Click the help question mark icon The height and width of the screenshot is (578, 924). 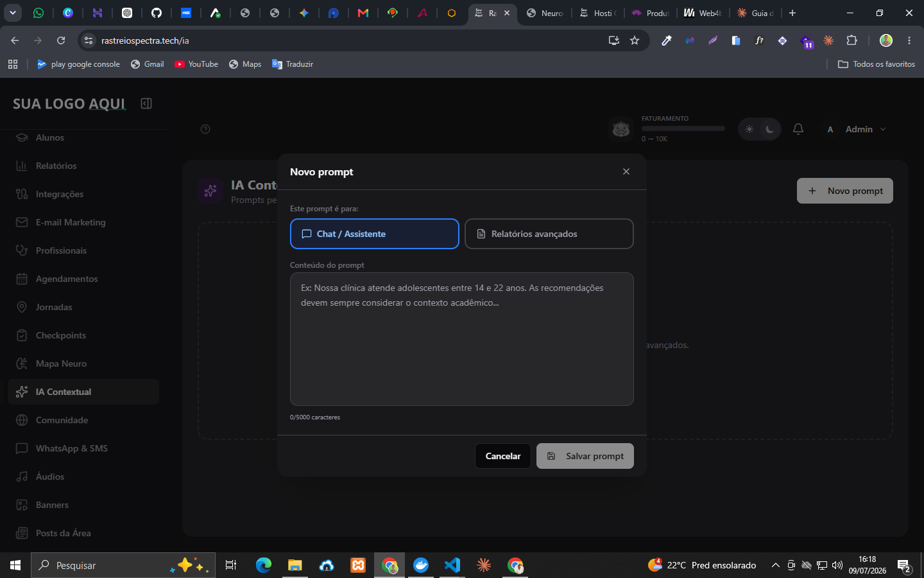click(205, 129)
